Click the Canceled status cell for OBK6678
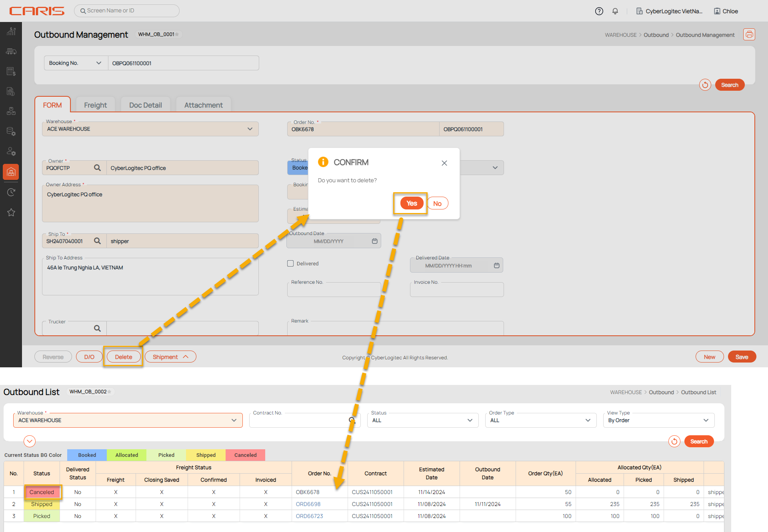The image size is (768, 532). 42,492
